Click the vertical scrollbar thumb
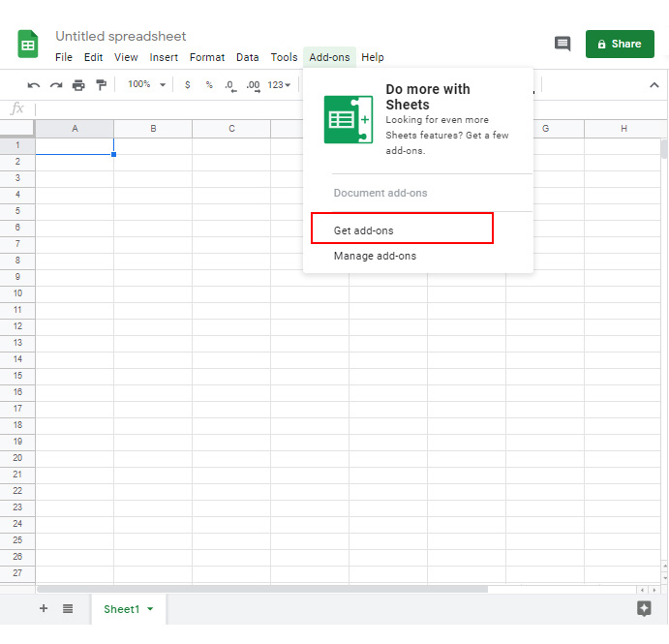This screenshot has width=669, height=644. 664,149
